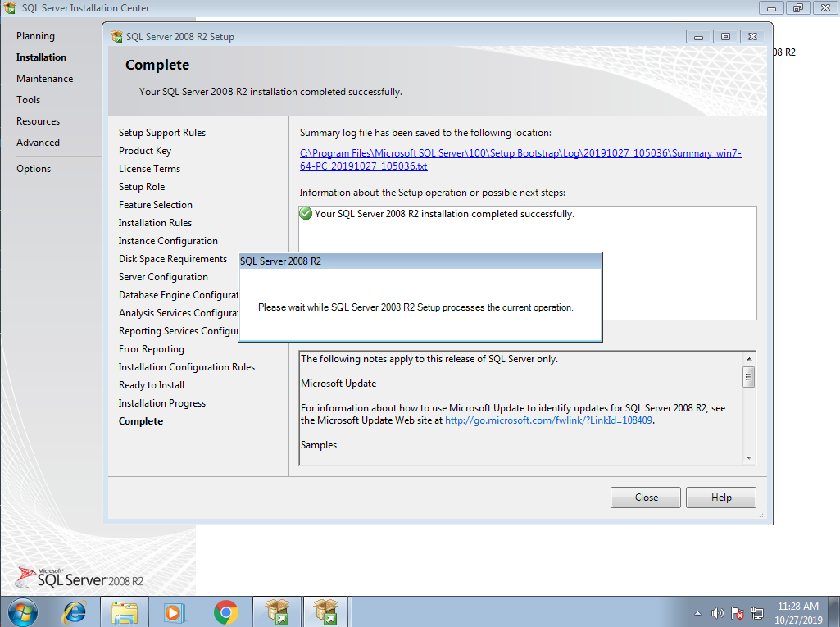Select Setup Role step
The height and width of the screenshot is (627, 840).
(x=142, y=187)
